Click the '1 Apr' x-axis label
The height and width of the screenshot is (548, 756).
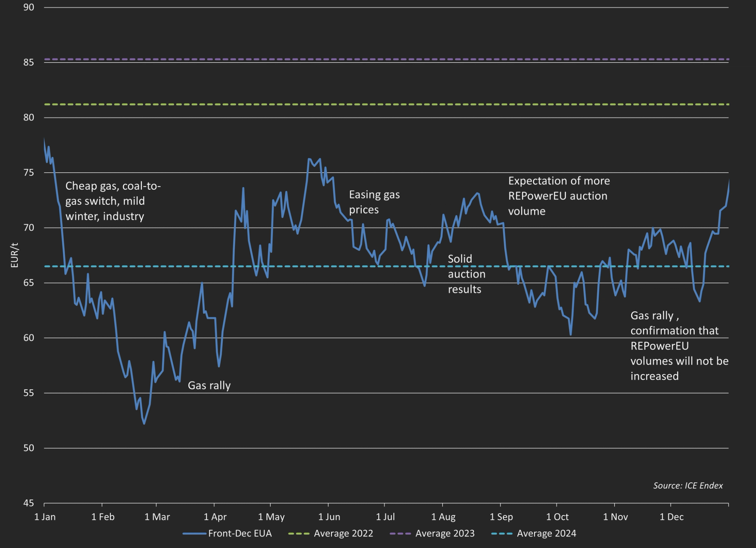click(215, 517)
